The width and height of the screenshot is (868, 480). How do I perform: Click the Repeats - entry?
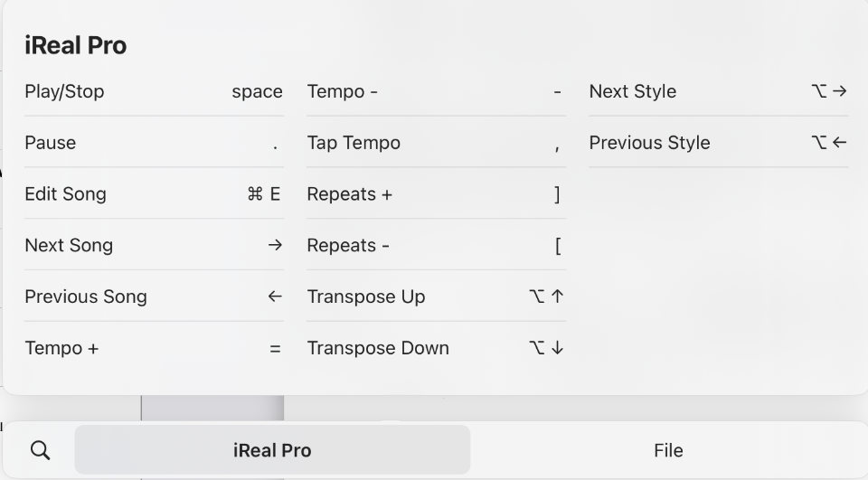436,245
